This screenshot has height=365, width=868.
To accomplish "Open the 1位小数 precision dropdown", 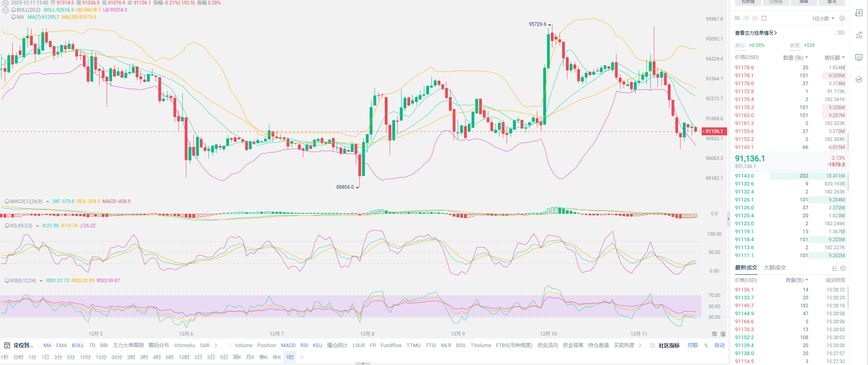I will click(x=823, y=18).
